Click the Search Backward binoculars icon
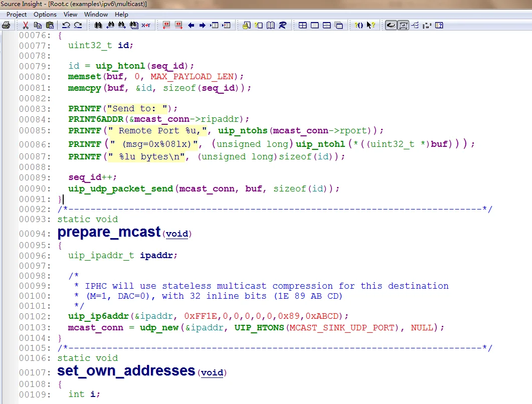The width and height of the screenshot is (532, 404). (x=110, y=25)
